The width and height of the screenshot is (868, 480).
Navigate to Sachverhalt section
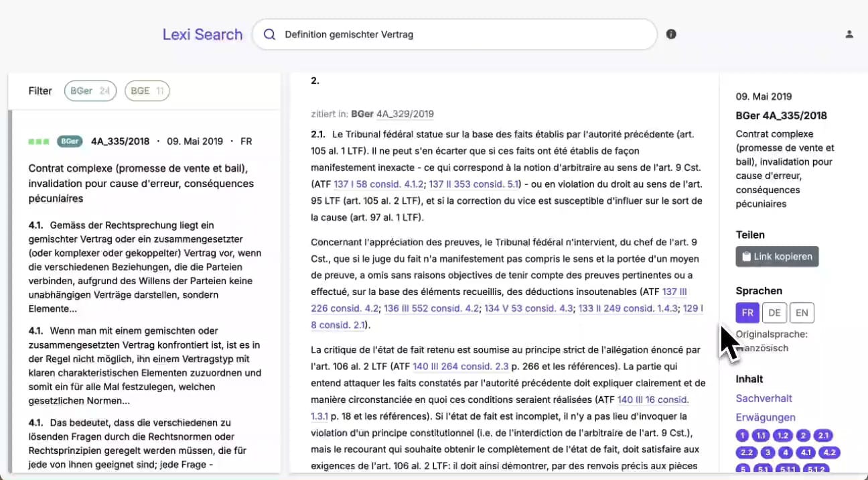click(764, 398)
